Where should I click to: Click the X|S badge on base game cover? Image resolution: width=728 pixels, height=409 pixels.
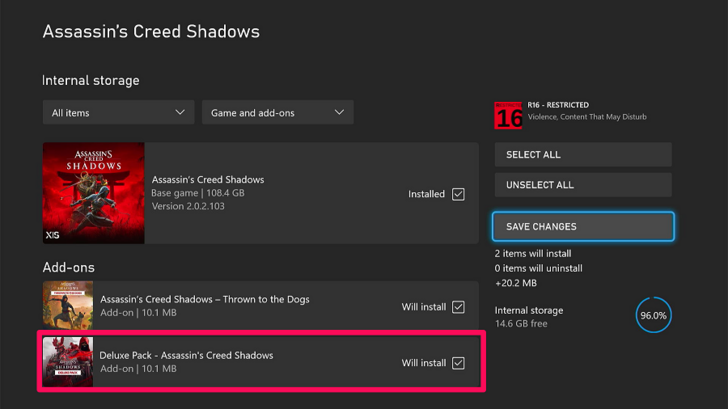pos(52,235)
